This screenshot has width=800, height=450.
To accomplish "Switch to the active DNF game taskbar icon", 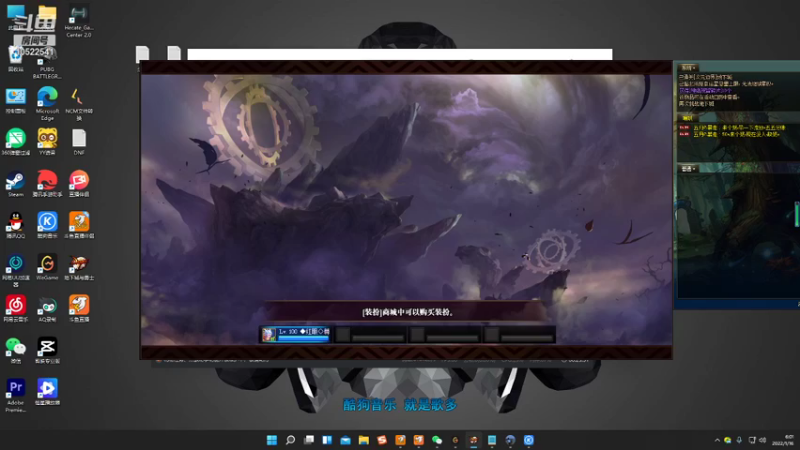I will (473, 440).
